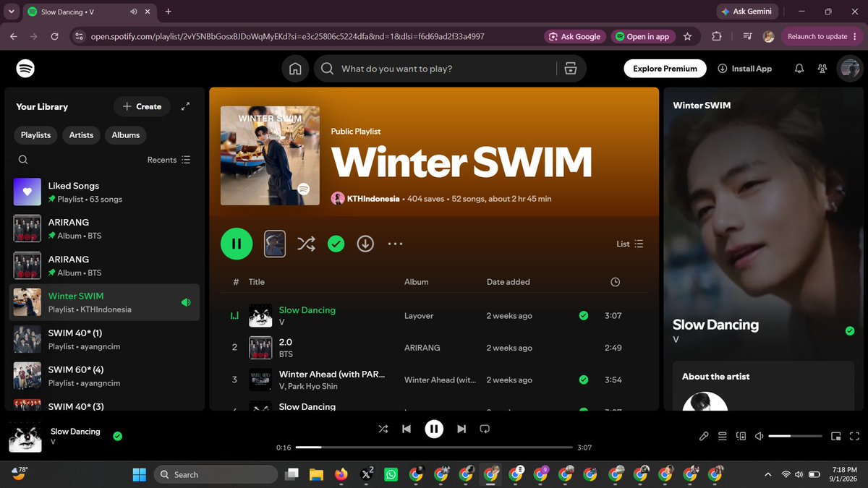The height and width of the screenshot is (488, 868).
Task: Toggle saved checkmark in right Slow Dancing panel
Action: tap(850, 331)
